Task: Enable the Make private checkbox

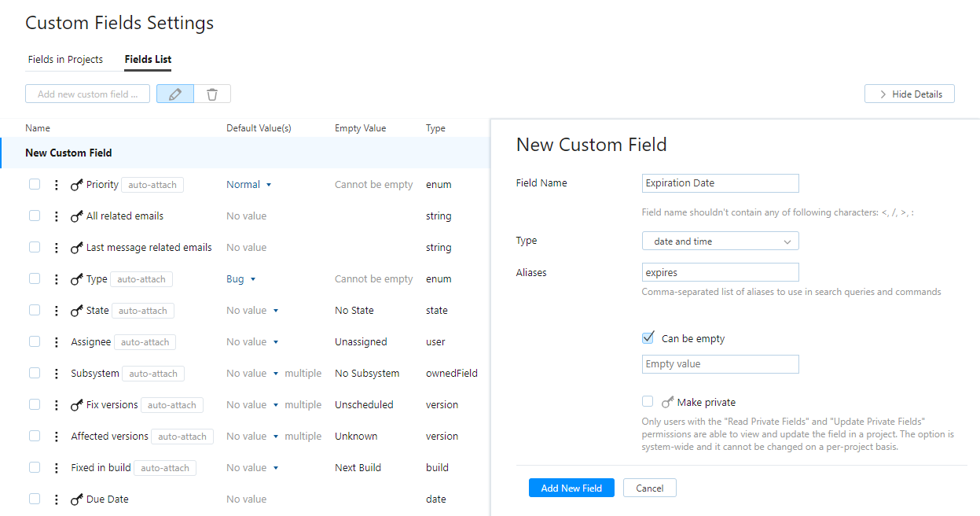Action: click(648, 401)
